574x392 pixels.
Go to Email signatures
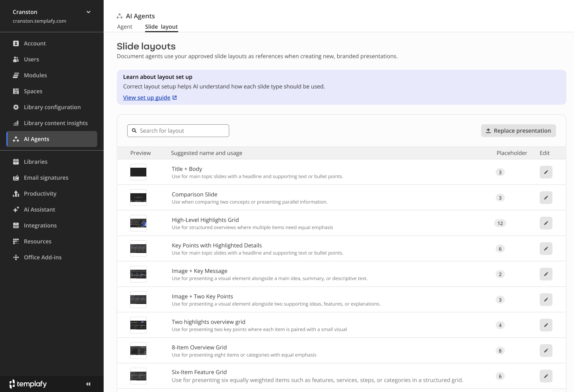point(52,178)
